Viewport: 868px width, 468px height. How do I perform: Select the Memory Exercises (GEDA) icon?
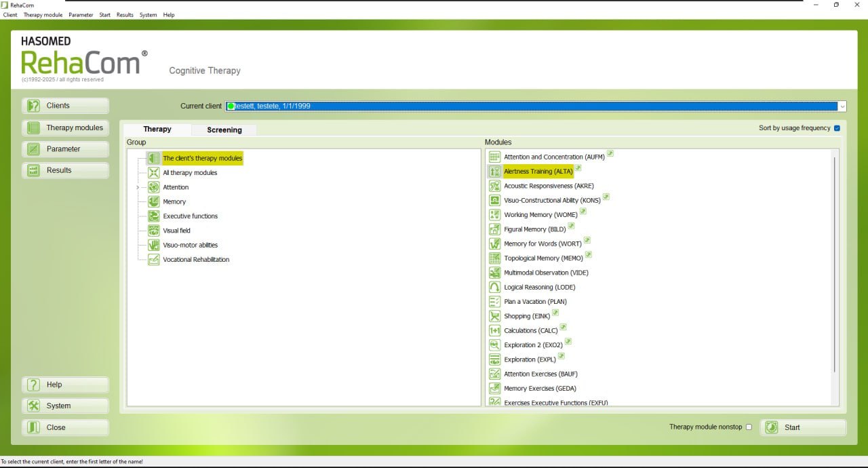pos(494,388)
